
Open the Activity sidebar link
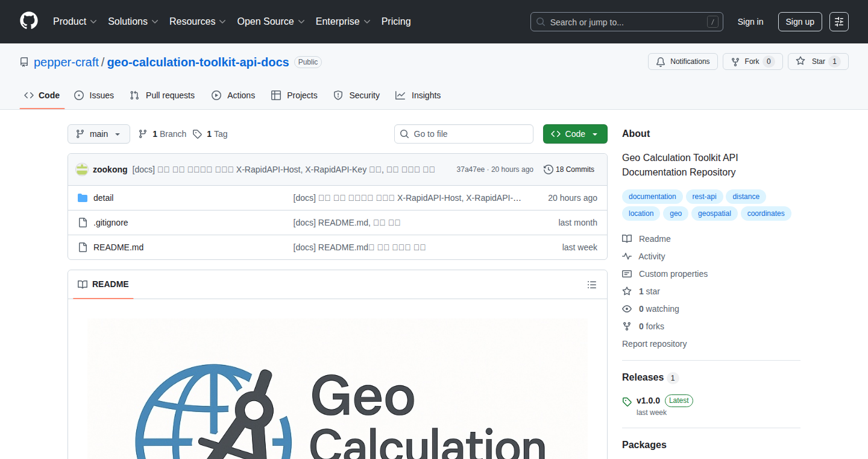(644, 256)
